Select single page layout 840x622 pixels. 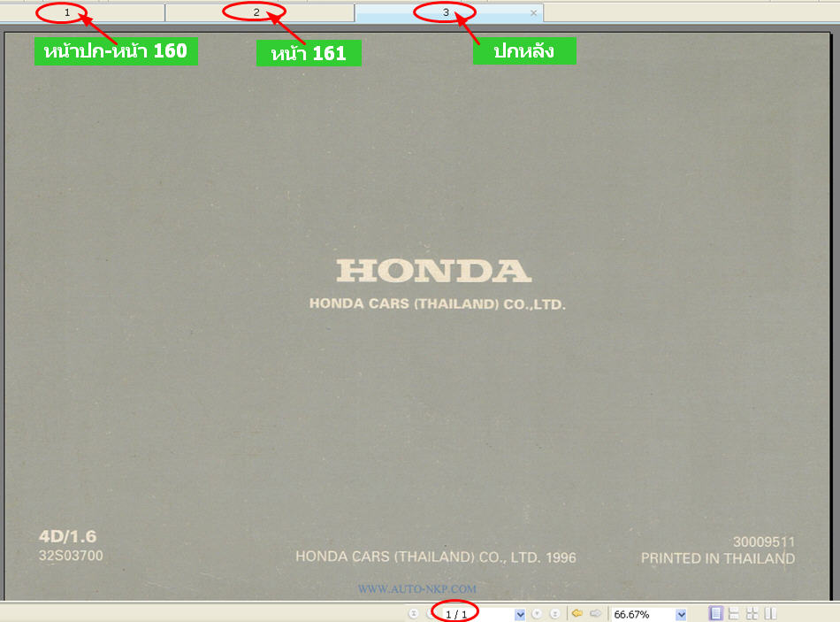point(715,613)
